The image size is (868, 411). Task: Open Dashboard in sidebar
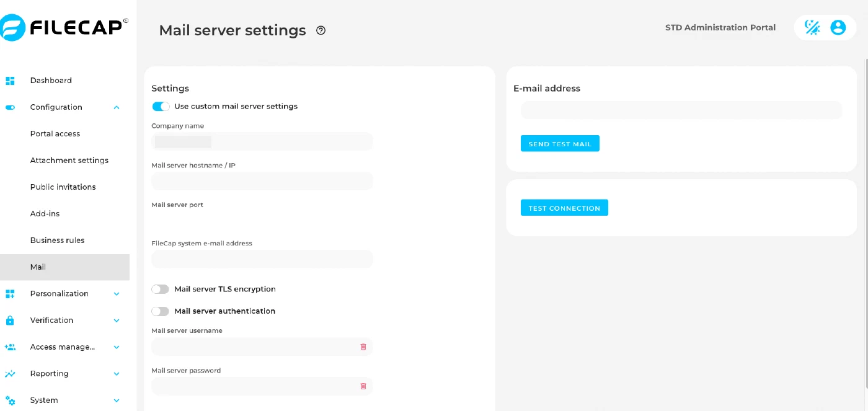pos(51,81)
